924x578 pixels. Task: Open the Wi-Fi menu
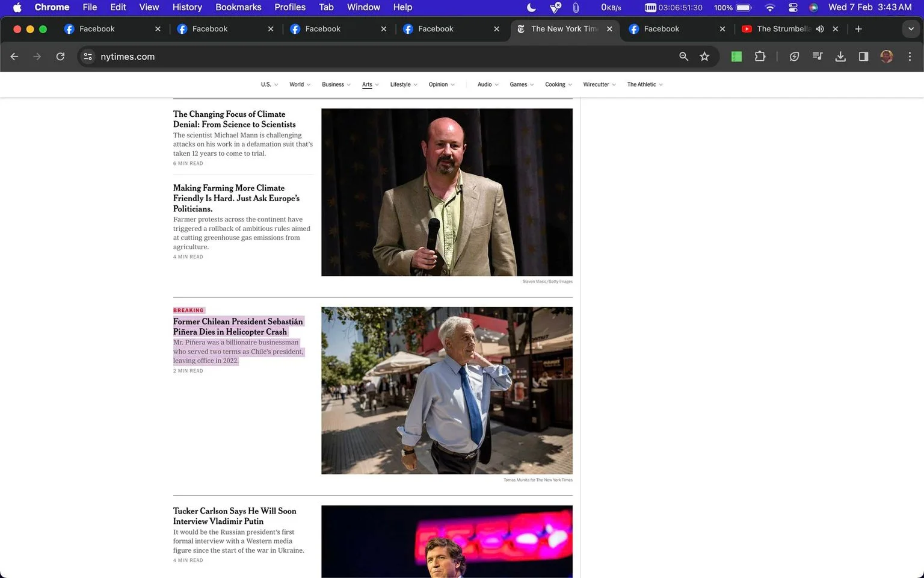770,7
